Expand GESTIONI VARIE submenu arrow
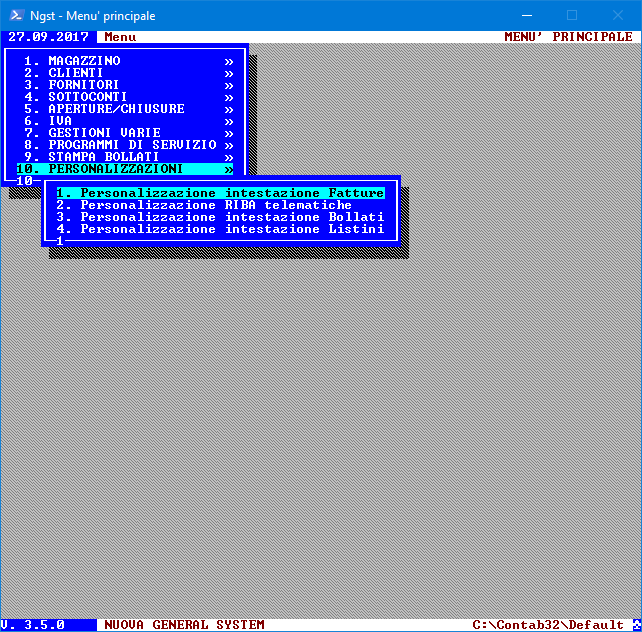642x632 pixels. 229,133
